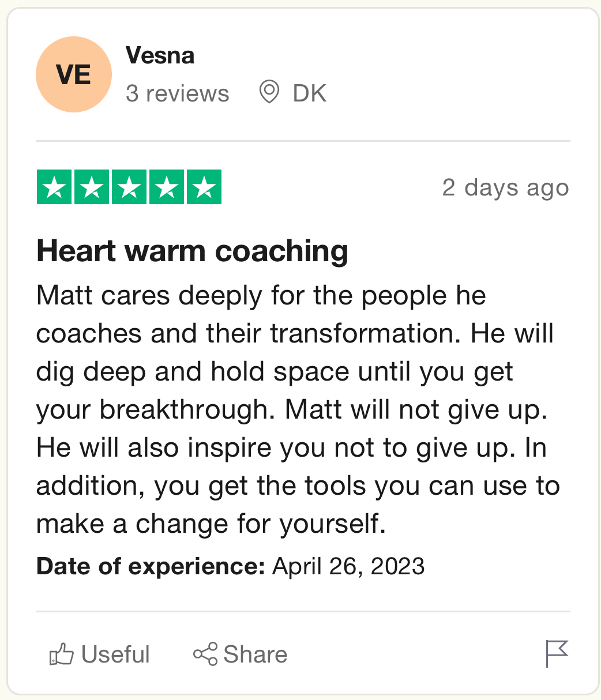Image resolution: width=601 pixels, height=700 pixels.
Task: Click the April 26, 2023 date
Action: click(x=349, y=566)
